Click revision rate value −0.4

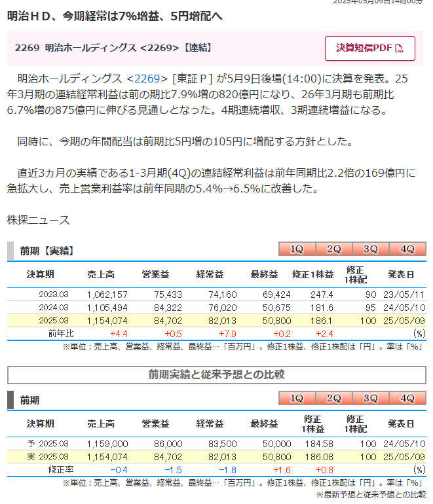[119, 470]
